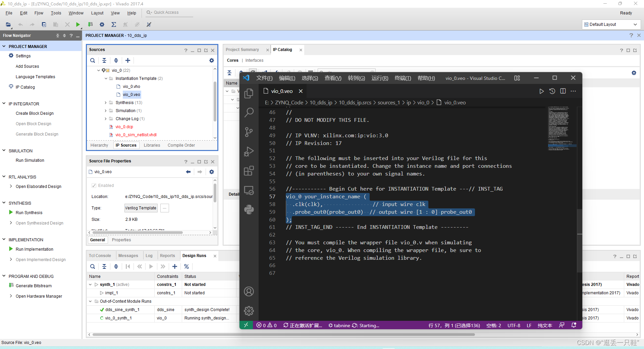Open the Default Layout dropdown

pos(611,24)
